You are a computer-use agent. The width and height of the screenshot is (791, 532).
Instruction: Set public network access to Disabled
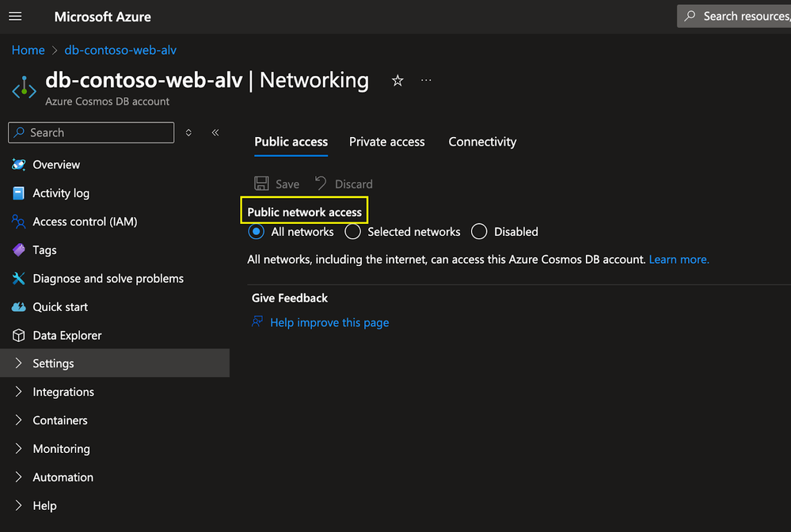(479, 232)
